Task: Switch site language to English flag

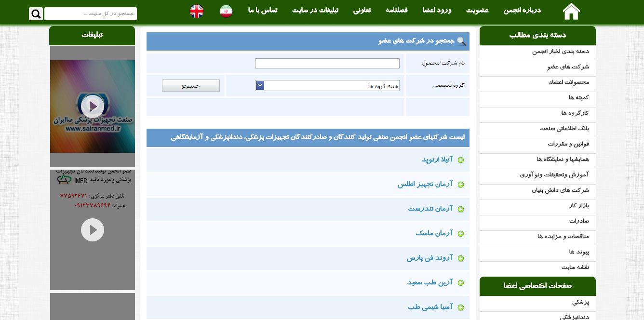Action: [x=197, y=11]
